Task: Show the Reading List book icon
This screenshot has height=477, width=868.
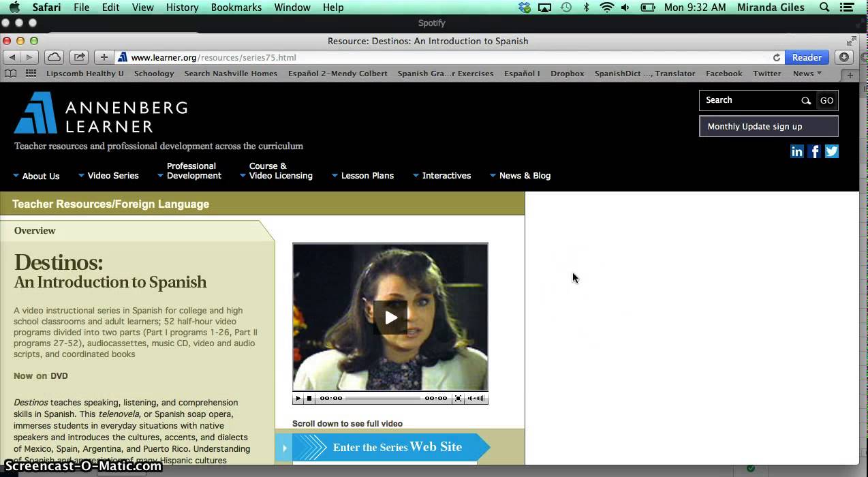Action: pyautogui.click(x=10, y=74)
